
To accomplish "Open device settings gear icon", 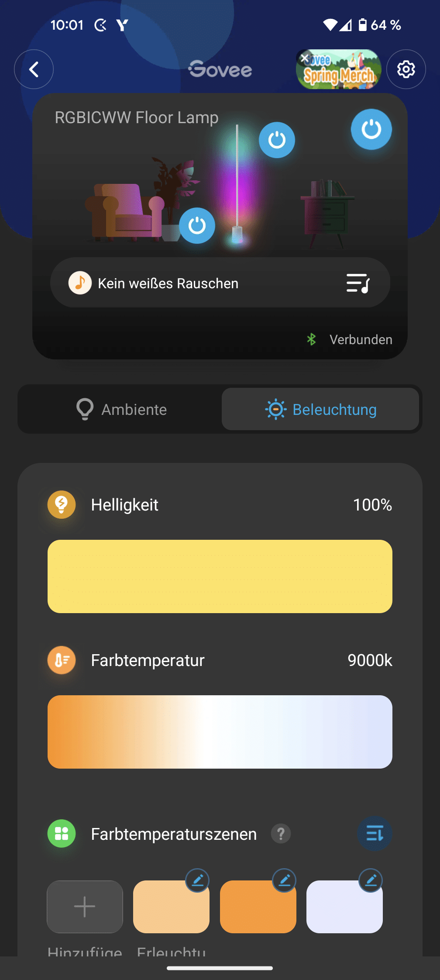I will click(406, 69).
